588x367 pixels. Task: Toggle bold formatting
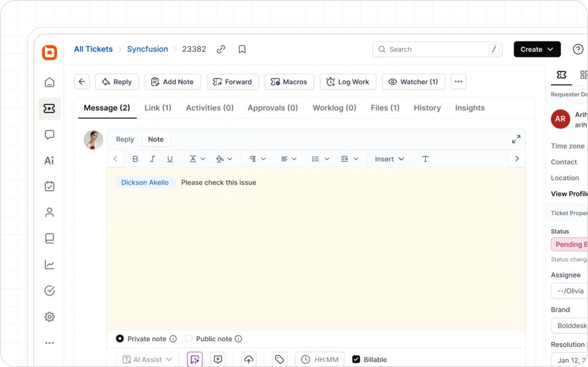pos(136,159)
